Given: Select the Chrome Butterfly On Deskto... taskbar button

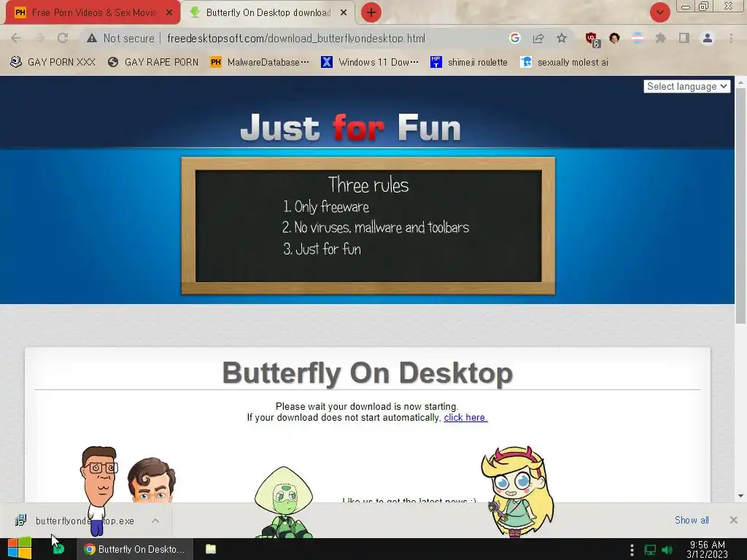Looking at the screenshot, I should point(135,549).
